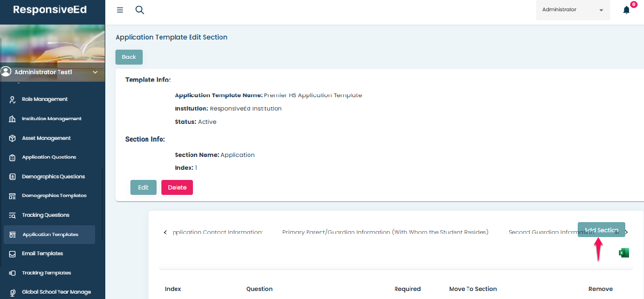644x299 pixels.
Task: Click the Asset Management cube icon
Action: pos(12,138)
